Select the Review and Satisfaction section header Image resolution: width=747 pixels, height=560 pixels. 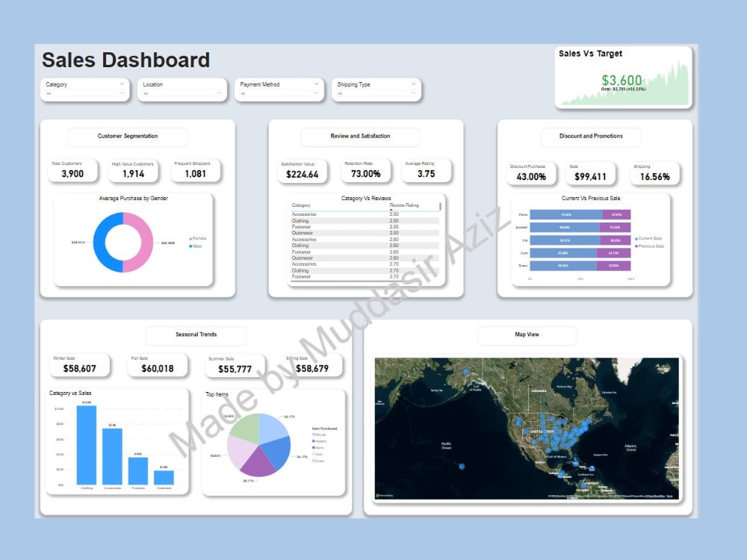tap(360, 136)
